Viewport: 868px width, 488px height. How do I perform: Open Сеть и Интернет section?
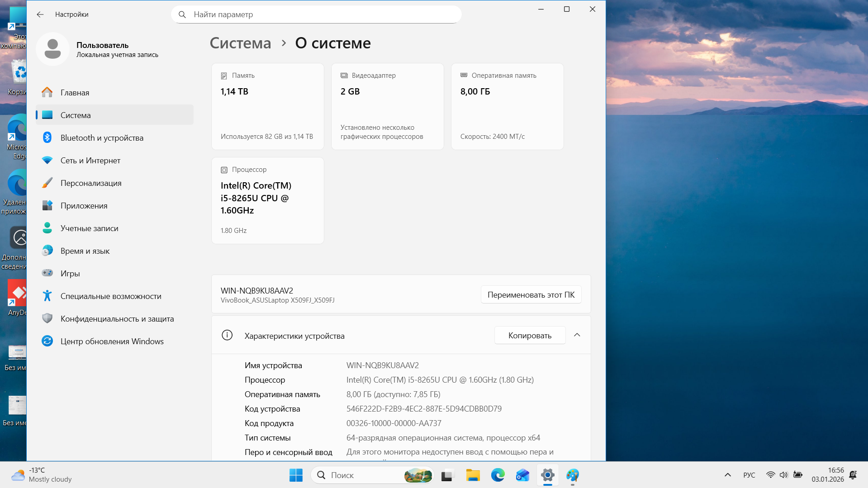90,161
